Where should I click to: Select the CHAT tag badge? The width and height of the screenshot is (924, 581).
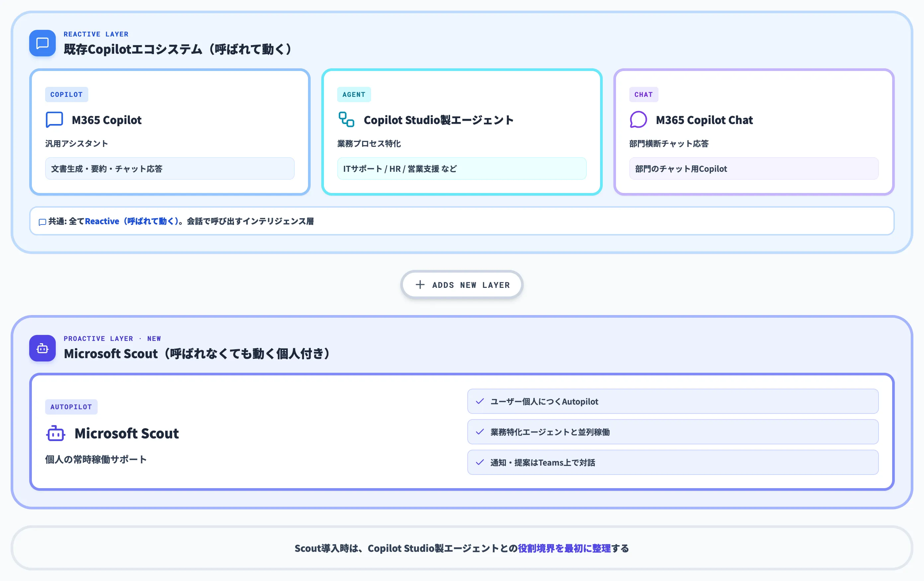pos(644,94)
